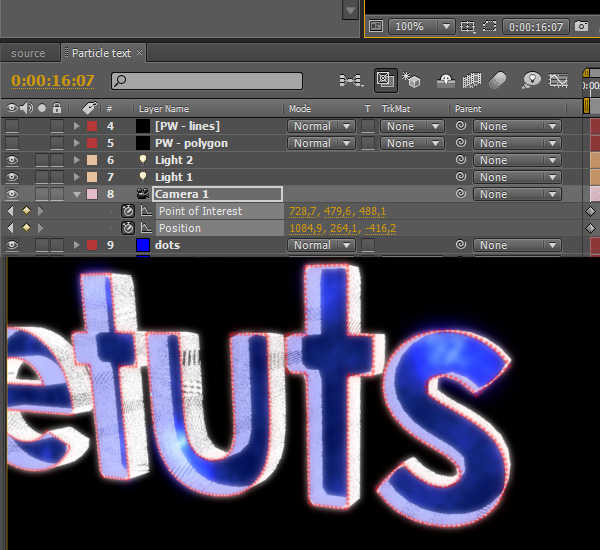Click the timeline current time 0:00:16:07
This screenshot has width=600, height=550.
[52, 81]
